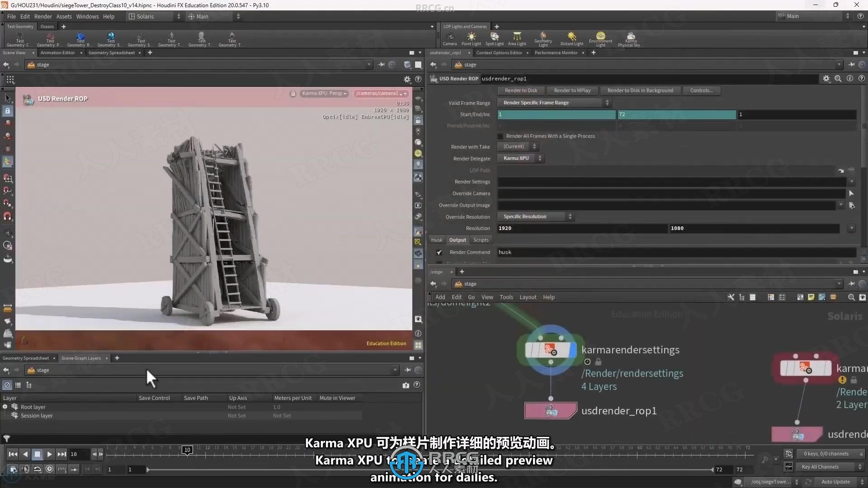Open the Solaris desktop dropdown

154,16
